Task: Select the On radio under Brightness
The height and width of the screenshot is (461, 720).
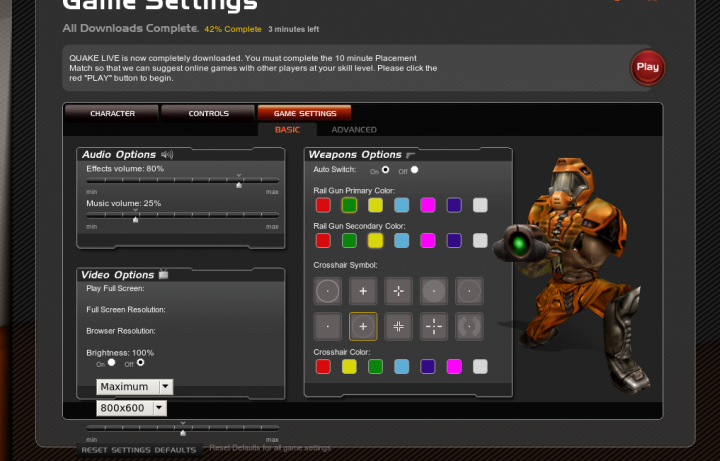Action: [x=112, y=363]
